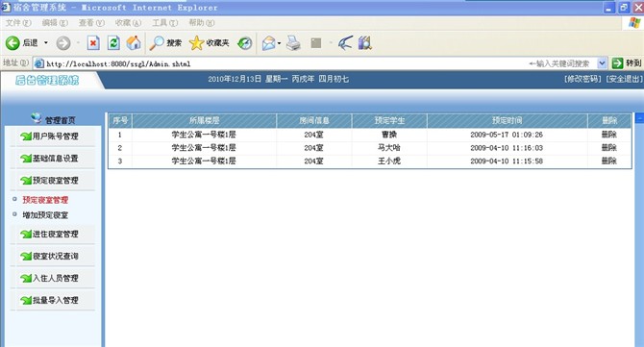Click the 房间信息 column header
This screenshot has height=347, width=644.
[314, 121]
